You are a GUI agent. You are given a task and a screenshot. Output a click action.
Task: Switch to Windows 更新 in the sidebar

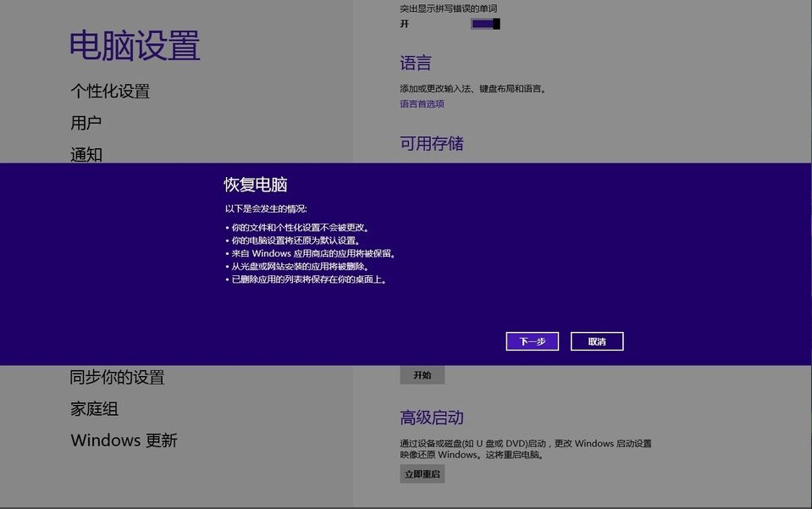click(124, 440)
